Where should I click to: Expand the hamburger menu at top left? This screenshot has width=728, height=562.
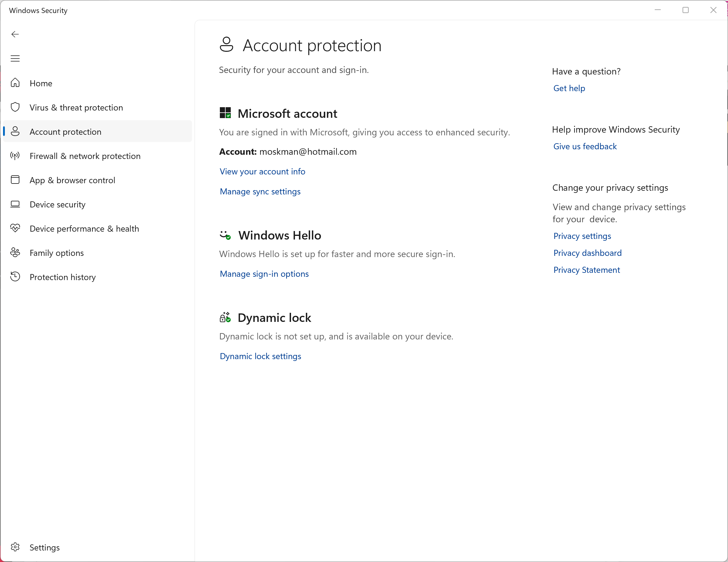point(15,58)
